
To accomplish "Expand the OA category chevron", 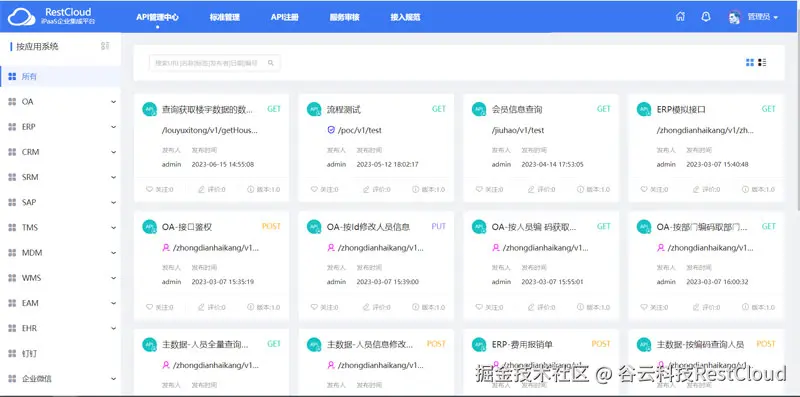I will click(x=113, y=102).
